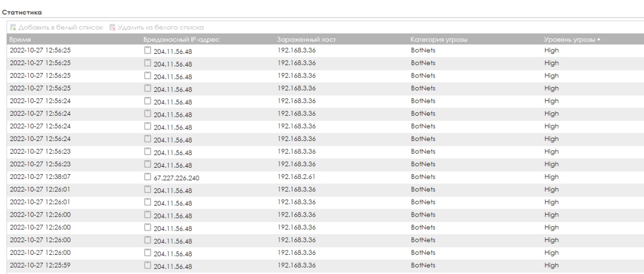Select infected host in the 12:25:59 row
This screenshot has height=274, width=644.
click(296, 265)
